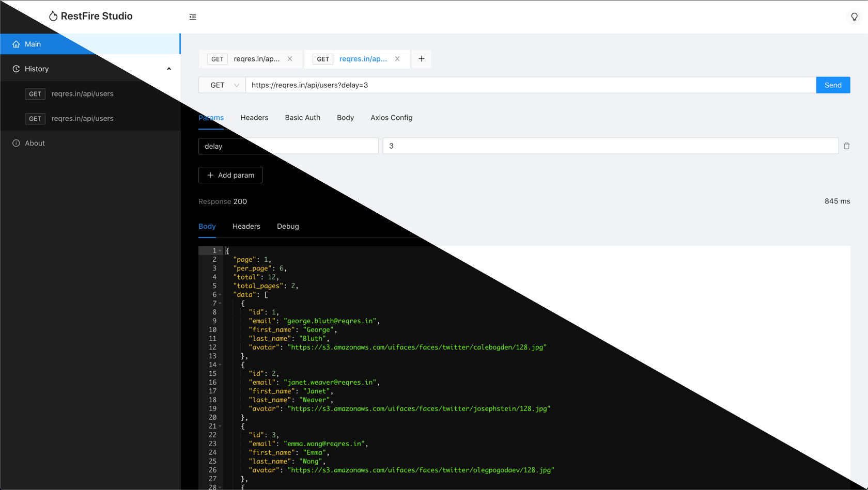Toggle theme using the lightbulb icon
The image size is (868, 490).
pos(855,17)
